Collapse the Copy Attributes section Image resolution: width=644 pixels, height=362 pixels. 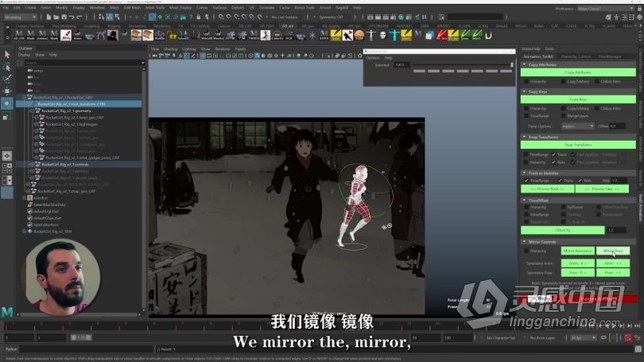point(525,64)
